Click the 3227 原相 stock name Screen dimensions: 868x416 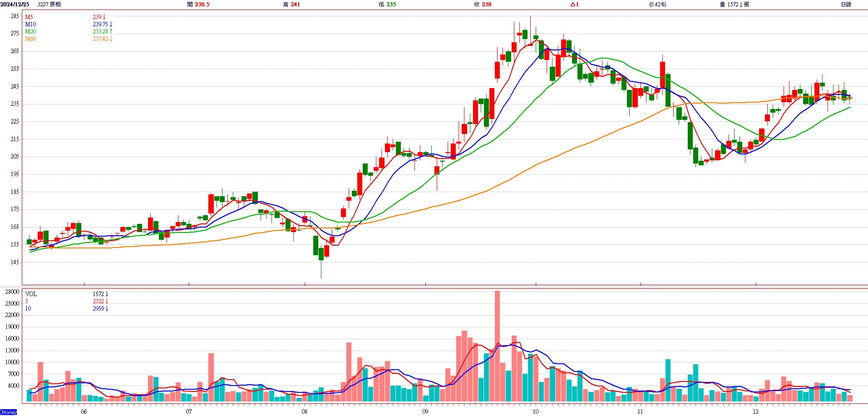[49, 5]
